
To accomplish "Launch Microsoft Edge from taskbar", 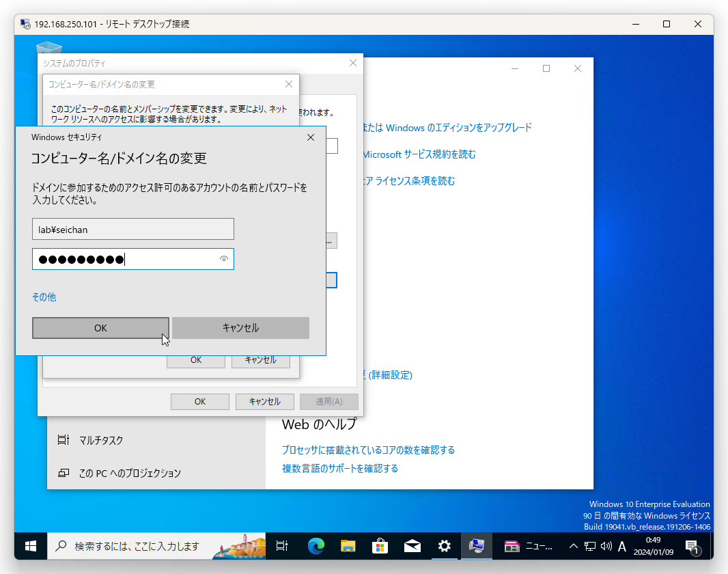I will (316, 546).
